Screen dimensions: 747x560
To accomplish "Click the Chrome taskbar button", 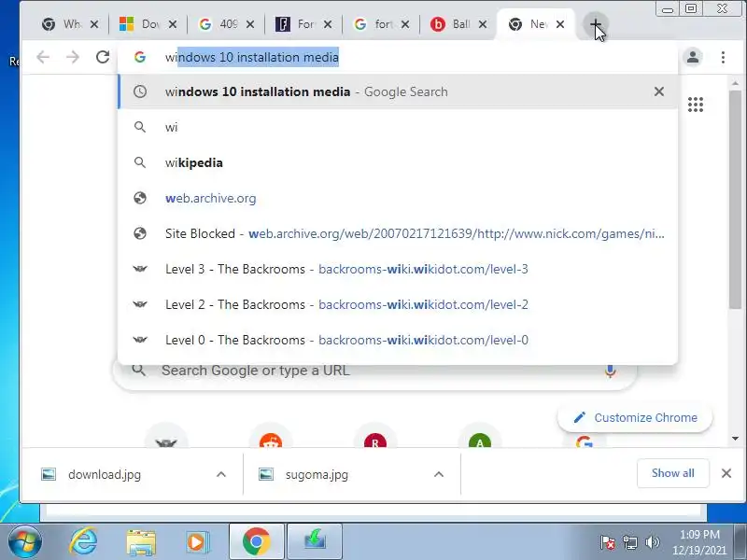I will tap(256, 541).
